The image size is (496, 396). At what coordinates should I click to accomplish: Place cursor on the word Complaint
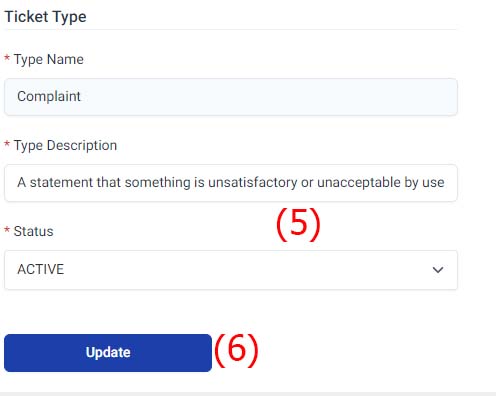[x=49, y=97]
